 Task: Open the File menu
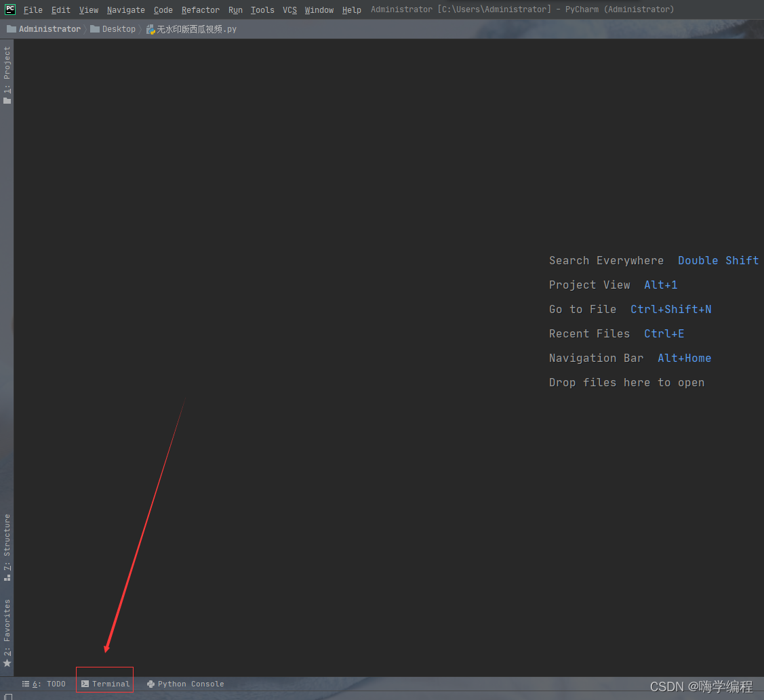(x=33, y=9)
